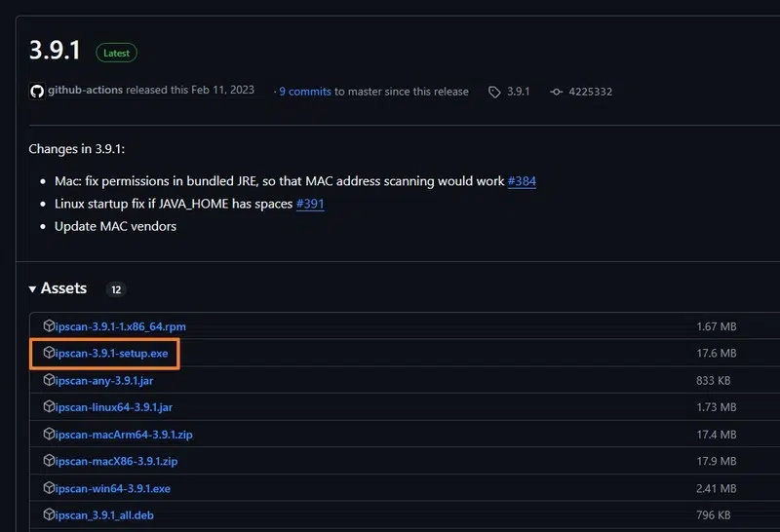780x532 pixels.
Task: Open the 3.9.1 release title
Action: point(55,51)
